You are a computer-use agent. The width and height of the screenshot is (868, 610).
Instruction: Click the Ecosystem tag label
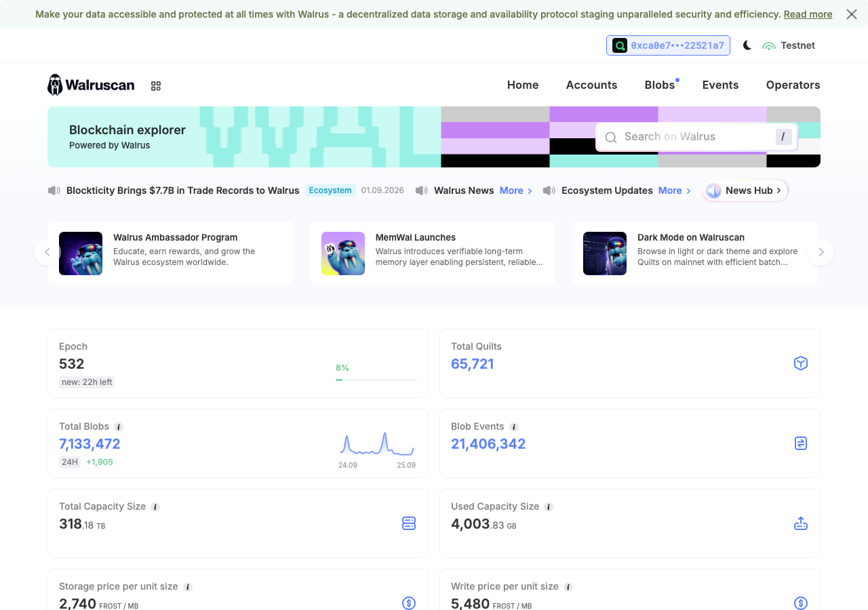(330, 190)
